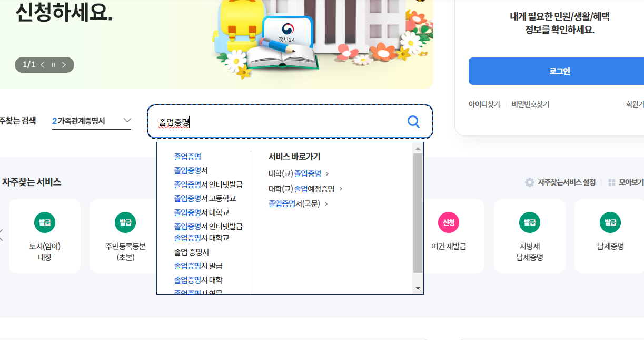The width and height of the screenshot is (644, 340).
Task: Click the left arrow on frequent services carousel
Action: [2, 236]
